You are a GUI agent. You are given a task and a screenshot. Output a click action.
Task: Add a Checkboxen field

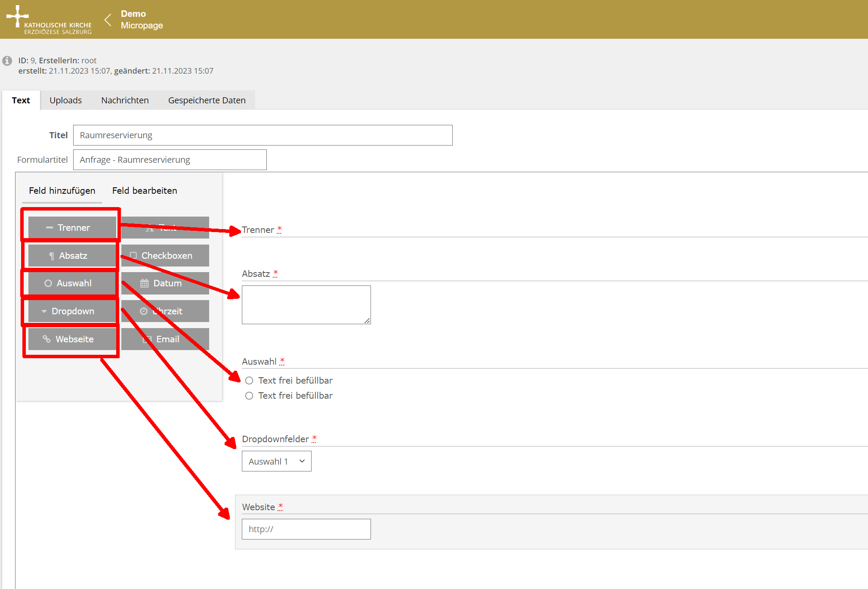coord(165,255)
